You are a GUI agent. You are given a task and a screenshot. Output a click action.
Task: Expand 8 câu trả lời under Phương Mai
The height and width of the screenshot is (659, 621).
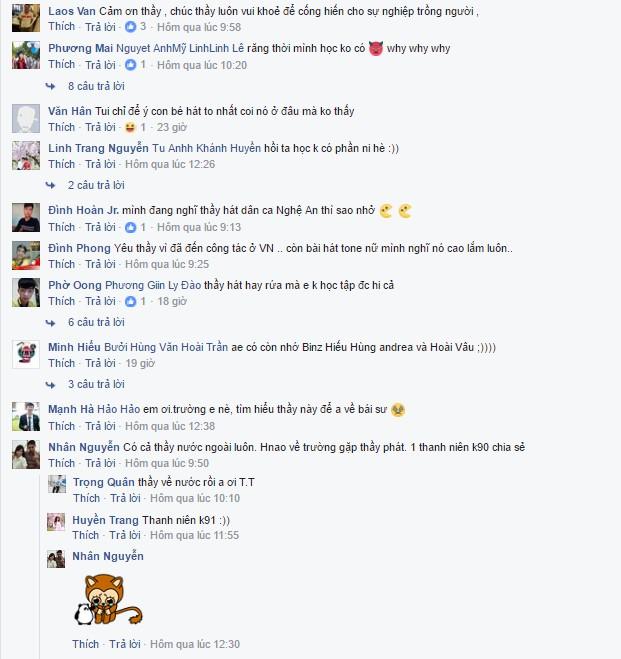pyautogui.click(x=96, y=86)
